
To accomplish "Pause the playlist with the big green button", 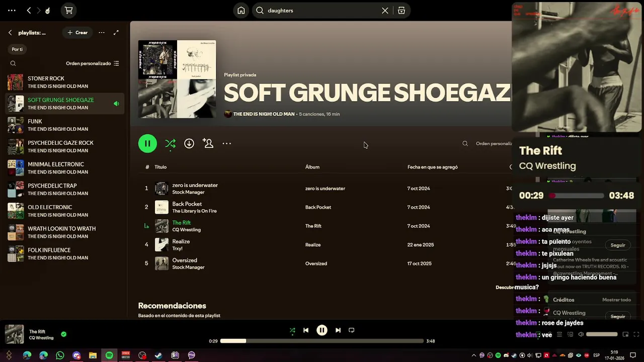I will click(147, 143).
